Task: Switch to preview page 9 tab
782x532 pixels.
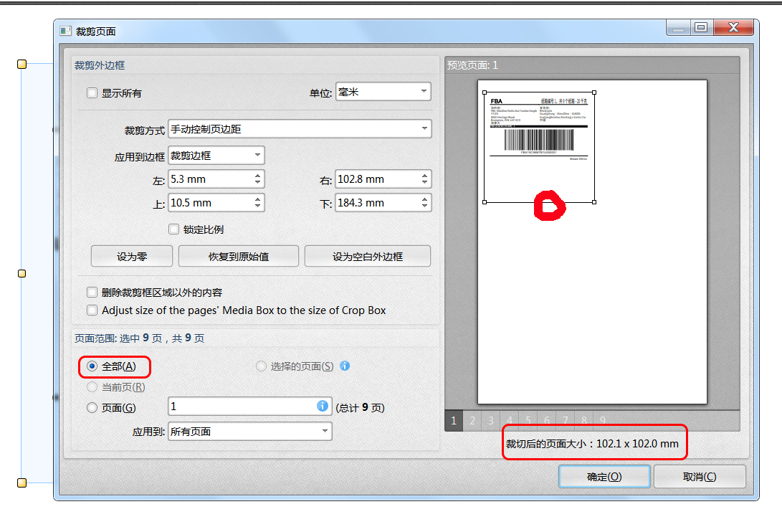Action: click(x=603, y=421)
